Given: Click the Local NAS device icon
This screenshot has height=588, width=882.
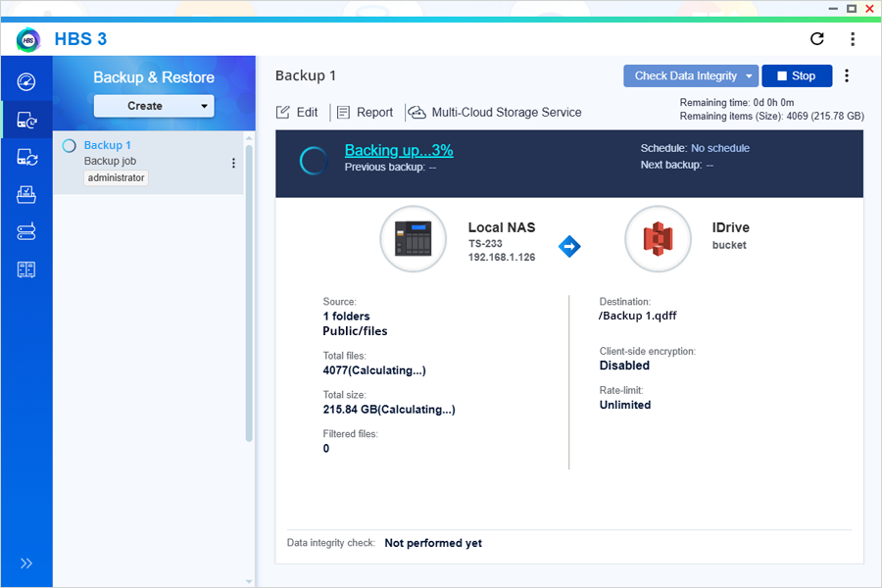Looking at the screenshot, I should tap(414, 238).
